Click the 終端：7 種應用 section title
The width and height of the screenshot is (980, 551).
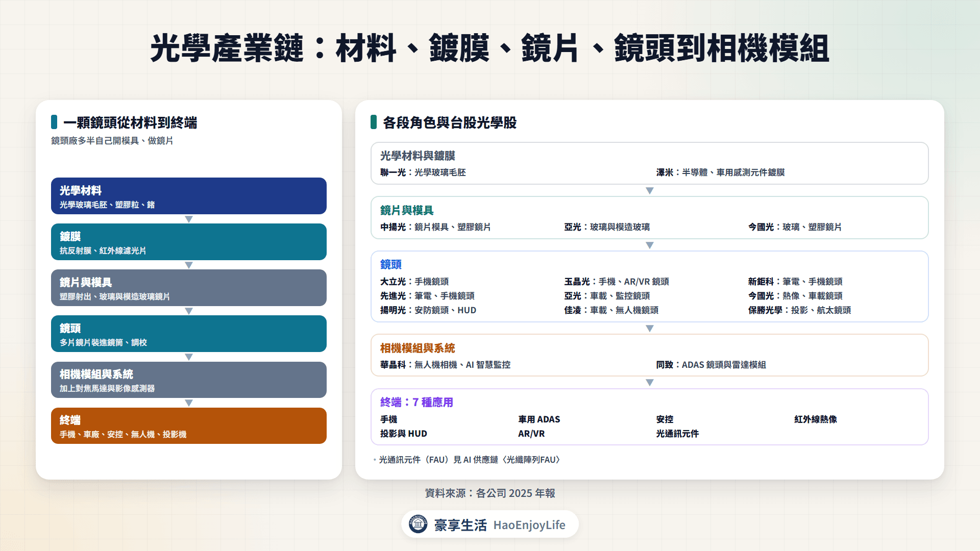tap(416, 403)
